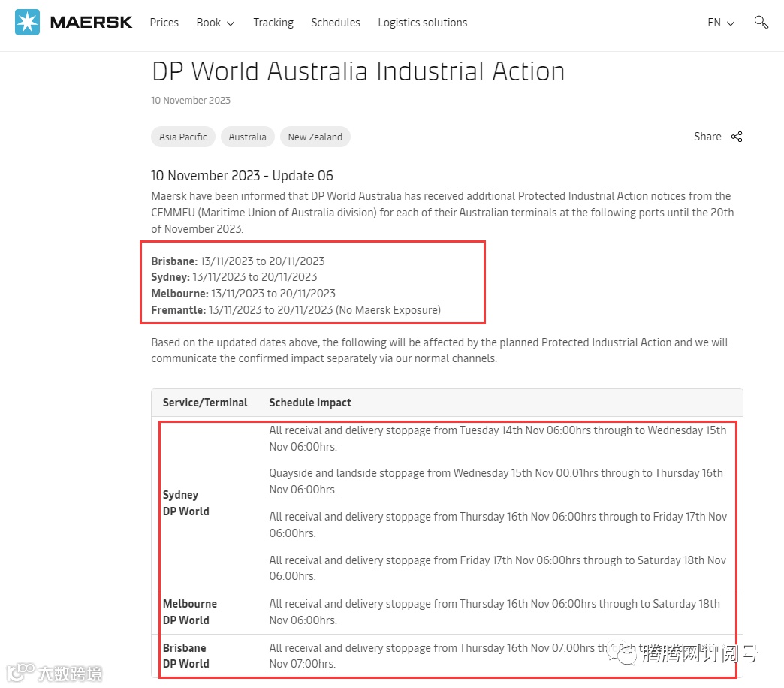Click Sydney stoppage from Tuesday 14th Nov text

[x=497, y=439]
